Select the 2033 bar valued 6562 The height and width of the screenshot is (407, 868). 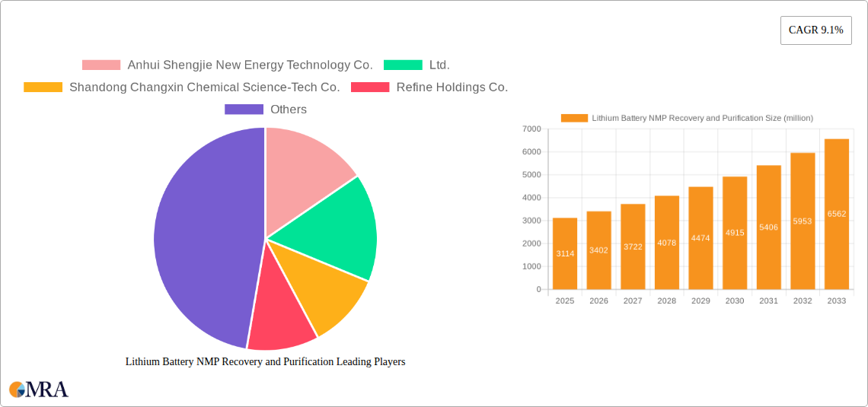click(x=837, y=214)
